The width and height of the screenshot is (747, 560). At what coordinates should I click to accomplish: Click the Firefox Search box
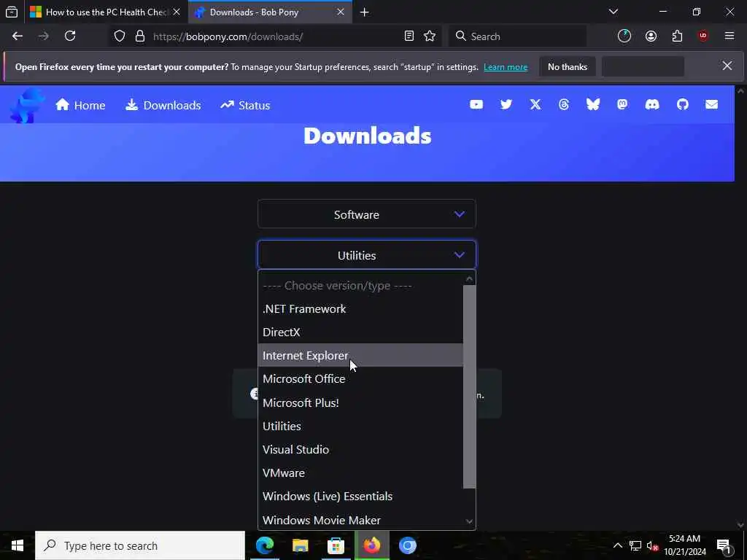click(517, 36)
